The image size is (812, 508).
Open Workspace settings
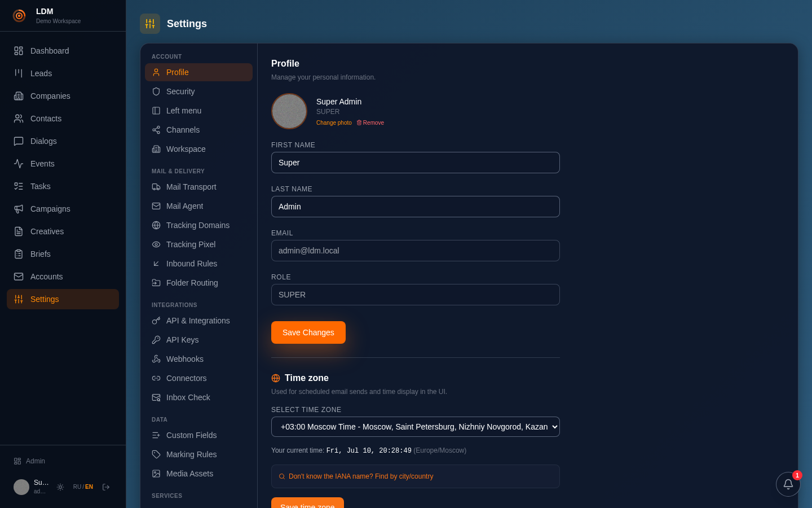198,149
